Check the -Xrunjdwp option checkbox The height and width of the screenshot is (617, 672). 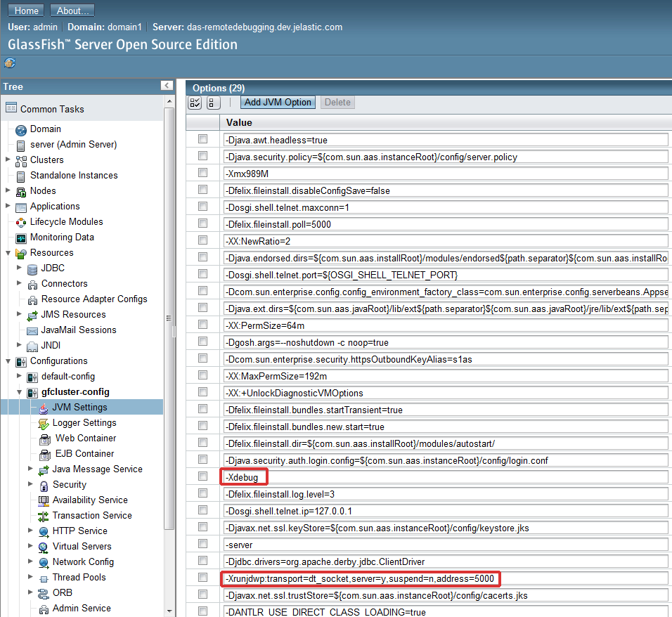[x=202, y=577]
